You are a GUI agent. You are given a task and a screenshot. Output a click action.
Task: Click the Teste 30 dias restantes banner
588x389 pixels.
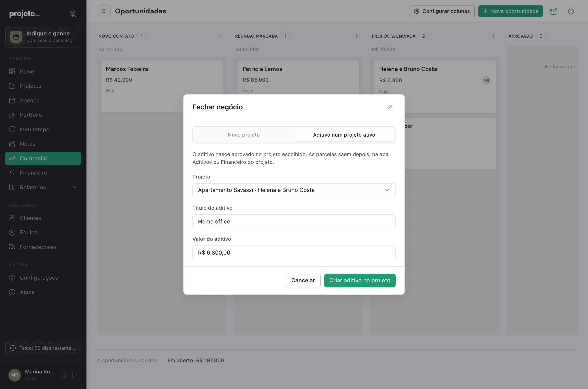tap(43, 348)
